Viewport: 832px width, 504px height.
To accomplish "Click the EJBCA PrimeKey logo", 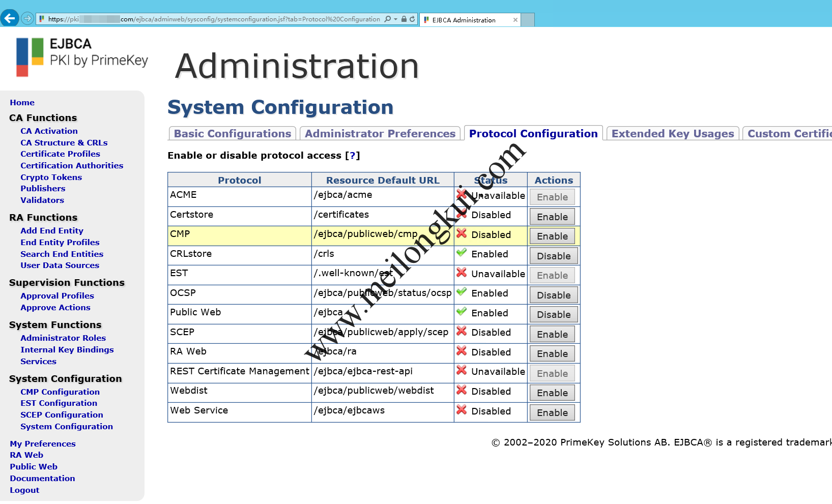I will click(82, 56).
